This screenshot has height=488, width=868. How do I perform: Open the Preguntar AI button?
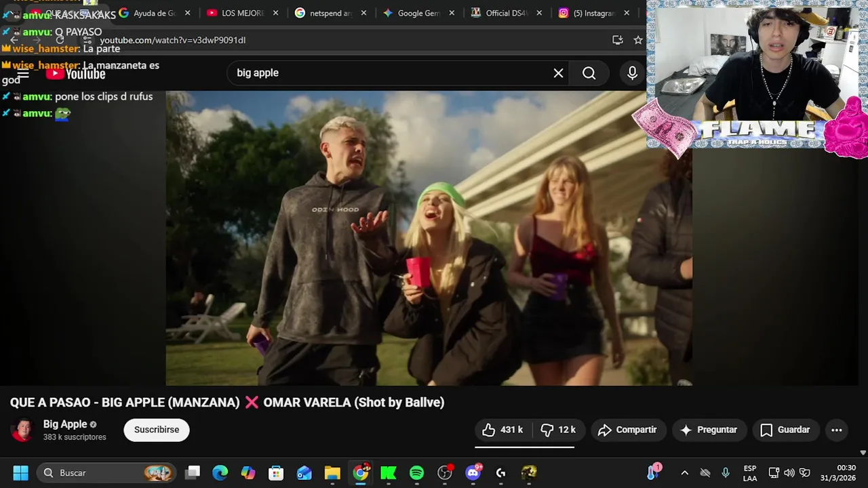(709, 430)
